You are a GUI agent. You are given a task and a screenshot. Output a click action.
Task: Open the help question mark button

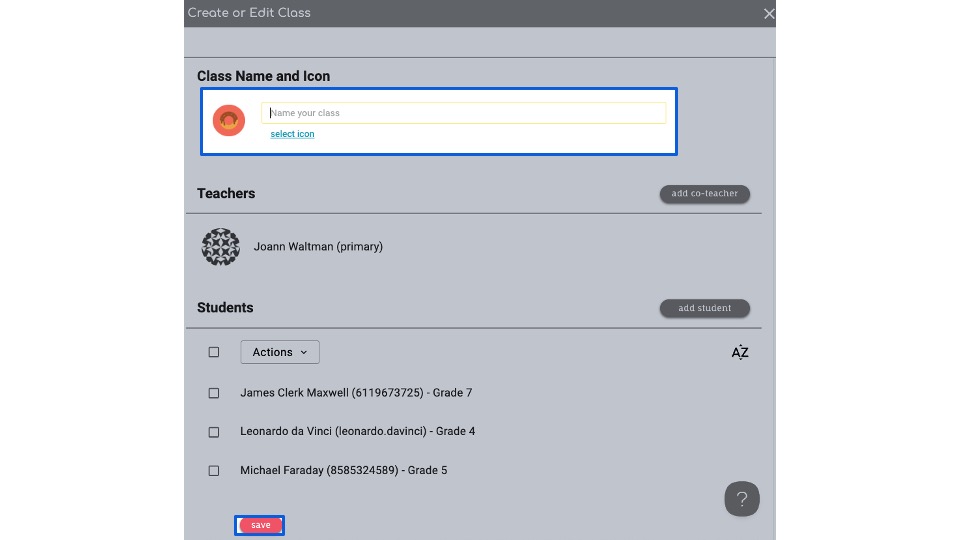(742, 499)
